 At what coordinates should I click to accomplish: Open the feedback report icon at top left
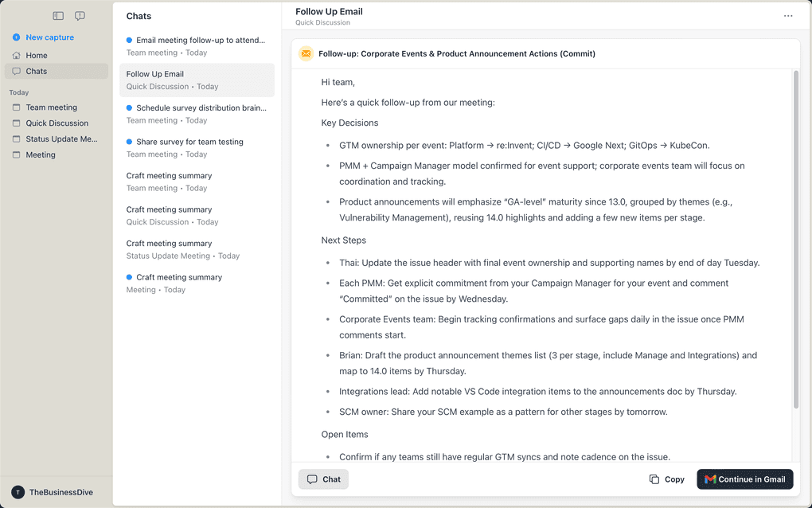tap(80, 15)
